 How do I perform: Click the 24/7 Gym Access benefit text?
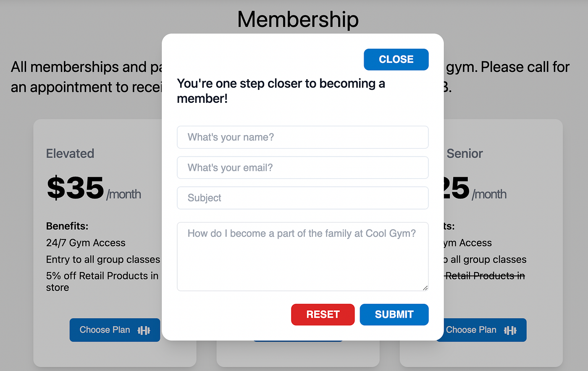click(x=86, y=243)
